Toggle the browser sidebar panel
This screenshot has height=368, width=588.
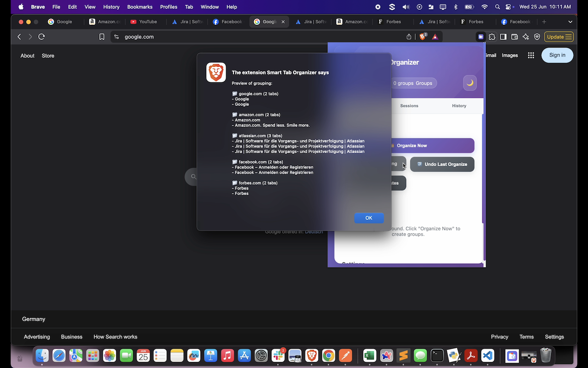(x=503, y=37)
